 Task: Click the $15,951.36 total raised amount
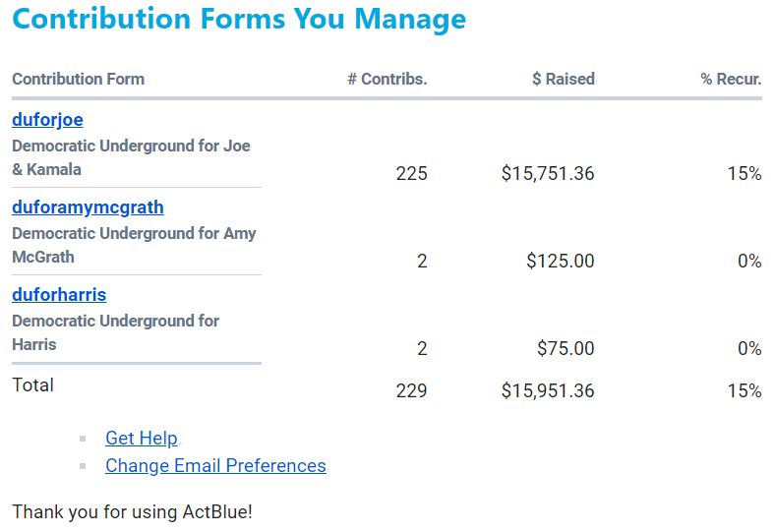click(547, 391)
